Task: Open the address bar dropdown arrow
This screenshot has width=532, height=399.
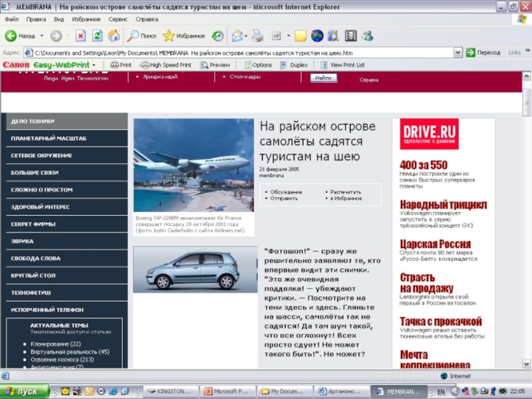Action: (x=458, y=53)
